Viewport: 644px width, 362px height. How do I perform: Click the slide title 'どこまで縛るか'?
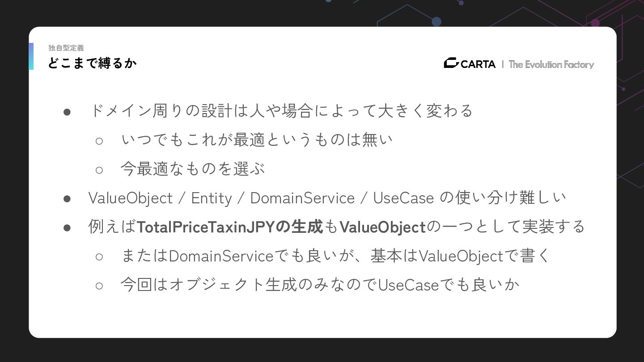(92, 63)
